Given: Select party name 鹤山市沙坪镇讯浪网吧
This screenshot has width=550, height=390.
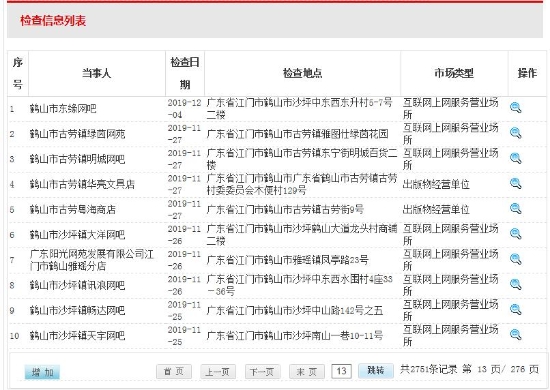Looking at the screenshot, I should click(x=78, y=285).
